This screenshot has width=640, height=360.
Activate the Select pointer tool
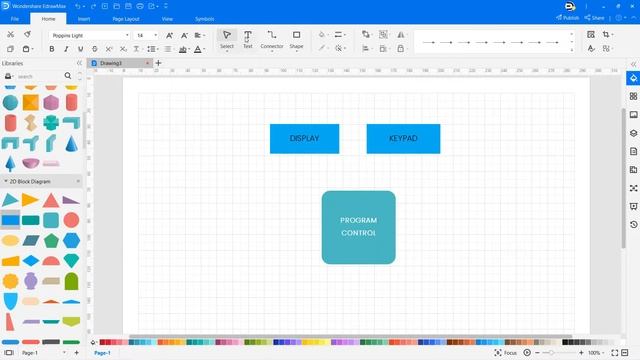227,40
